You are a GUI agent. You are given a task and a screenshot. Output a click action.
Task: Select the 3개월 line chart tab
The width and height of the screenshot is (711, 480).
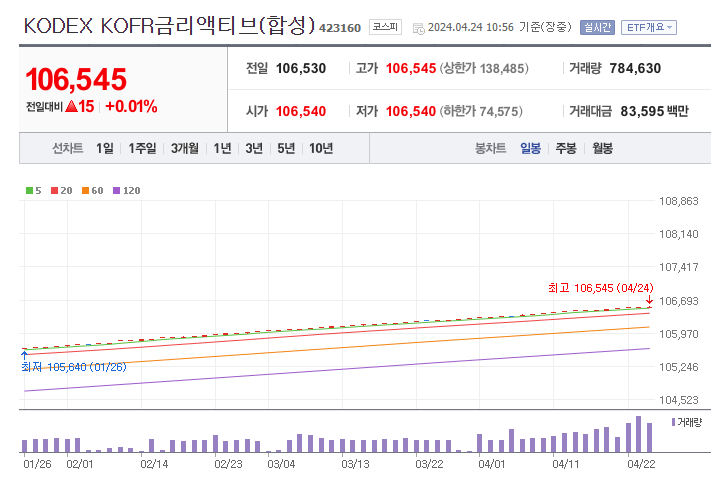(185, 148)
